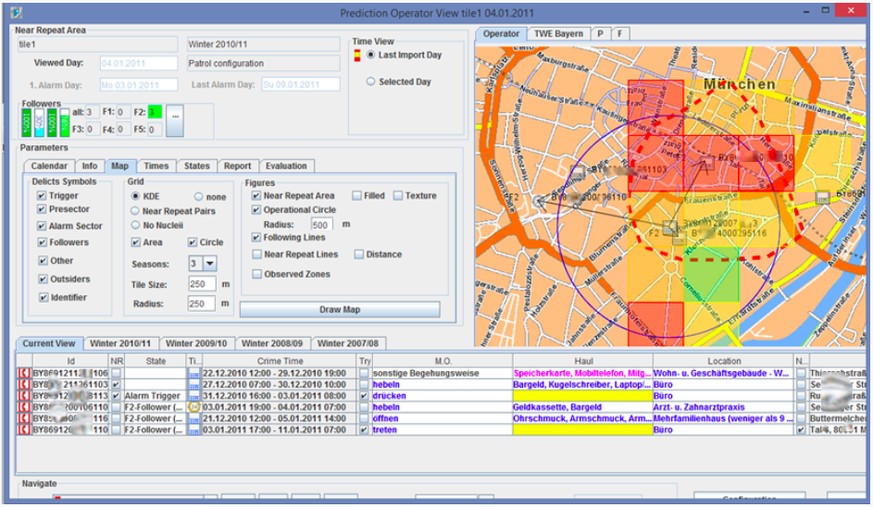
Task: Click the Time View red-yellow indicator icon
Action: 357,55
